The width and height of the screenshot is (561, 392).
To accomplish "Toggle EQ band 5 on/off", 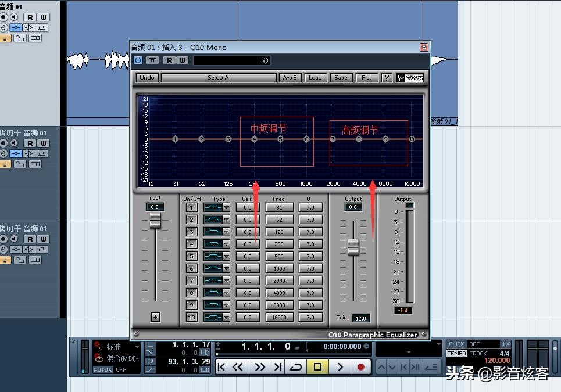I will point(191,256).
